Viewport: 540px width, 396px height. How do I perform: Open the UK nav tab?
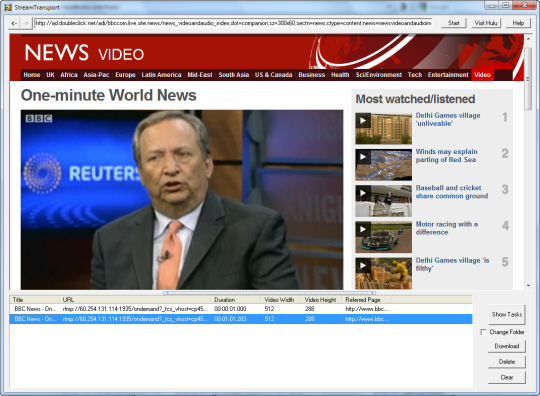50,75
